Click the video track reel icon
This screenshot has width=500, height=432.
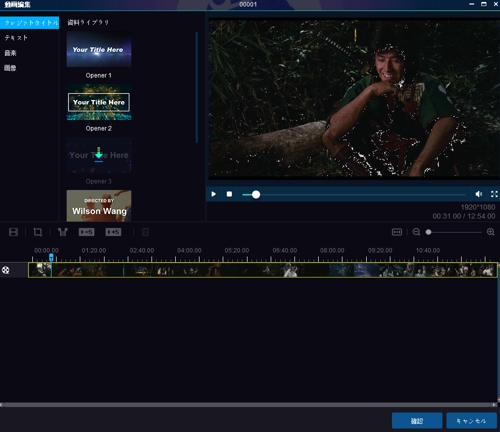click(x=6, y=270)
